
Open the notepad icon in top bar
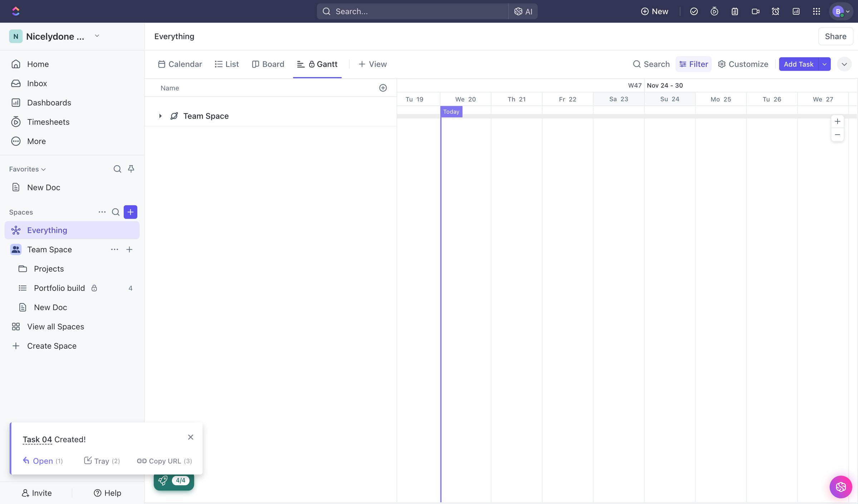[x=735, y=11]
